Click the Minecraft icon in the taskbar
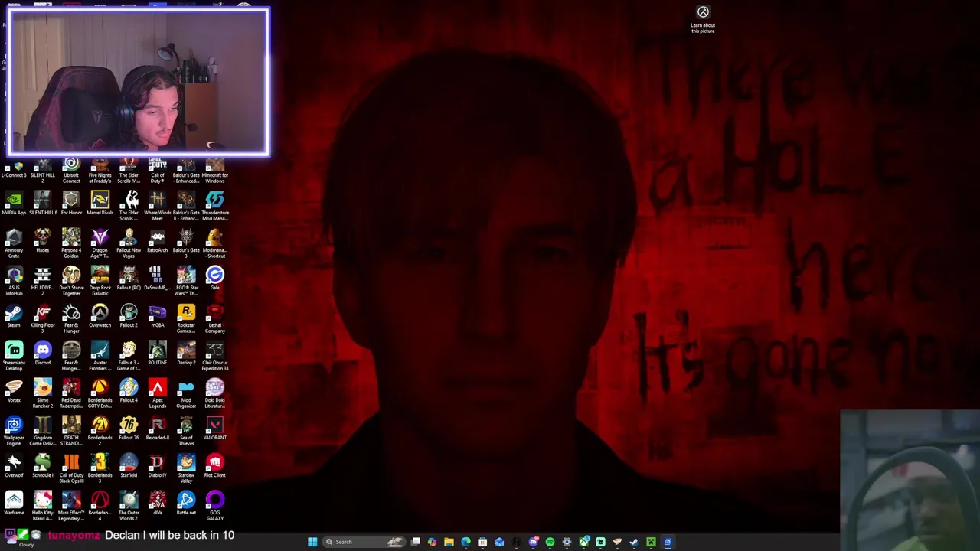The width and height of the screenshot is (980, 551). tap(651, 542)
